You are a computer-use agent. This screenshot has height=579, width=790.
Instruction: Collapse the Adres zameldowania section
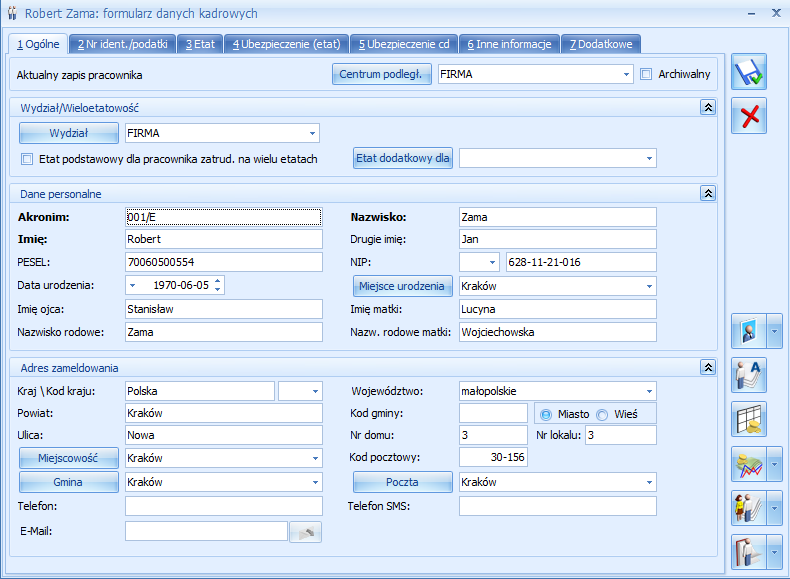pyautogui.click(x=708, y=367)
